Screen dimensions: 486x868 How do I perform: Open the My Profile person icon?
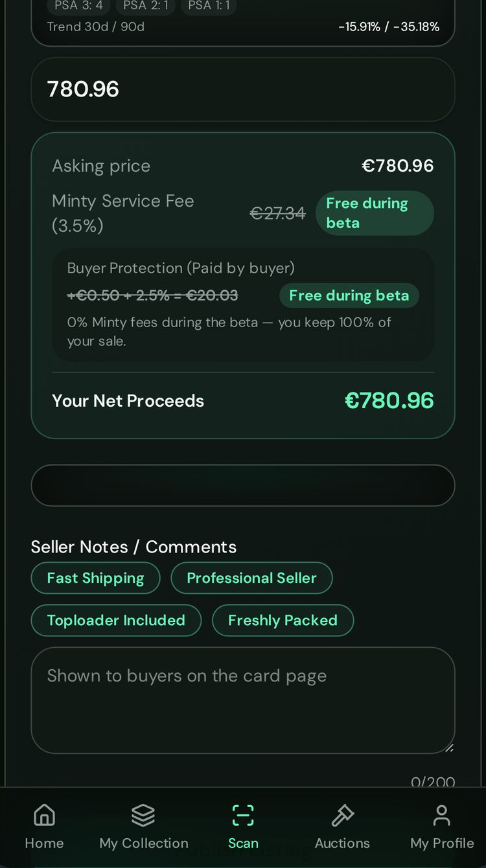pos(442,816)
